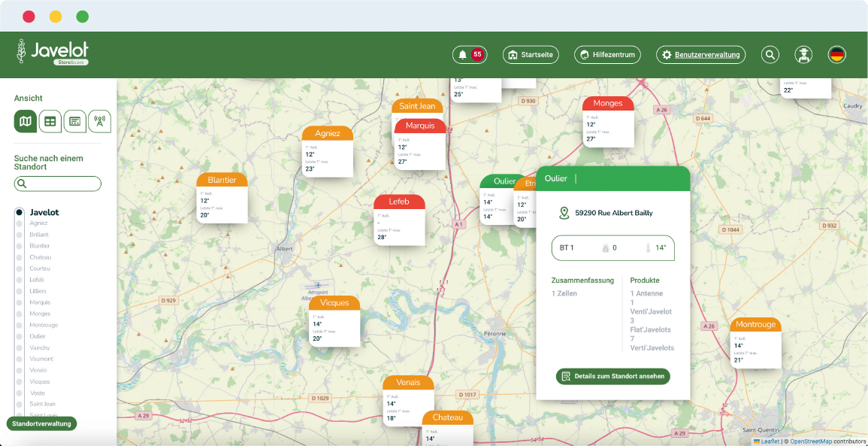The height and width of the screenshot is (446, 868).
Task: Select the Marquis radio dot in site list
Action: (20, 302)
